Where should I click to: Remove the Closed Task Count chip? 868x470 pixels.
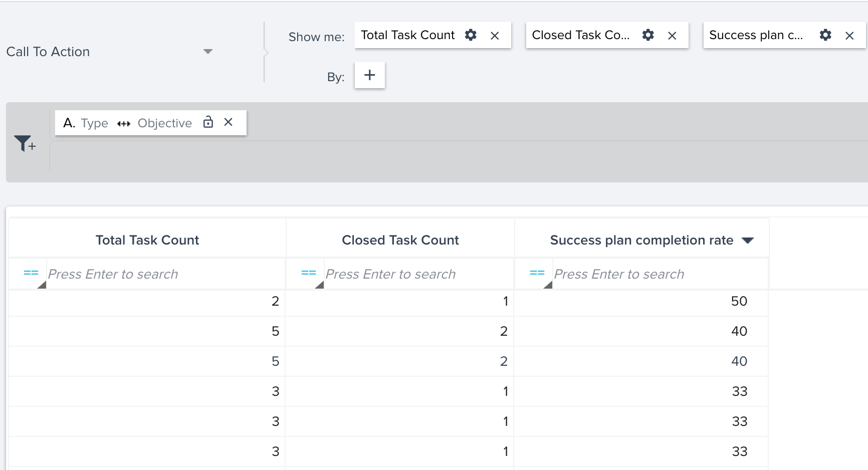(x=672, y=36)
